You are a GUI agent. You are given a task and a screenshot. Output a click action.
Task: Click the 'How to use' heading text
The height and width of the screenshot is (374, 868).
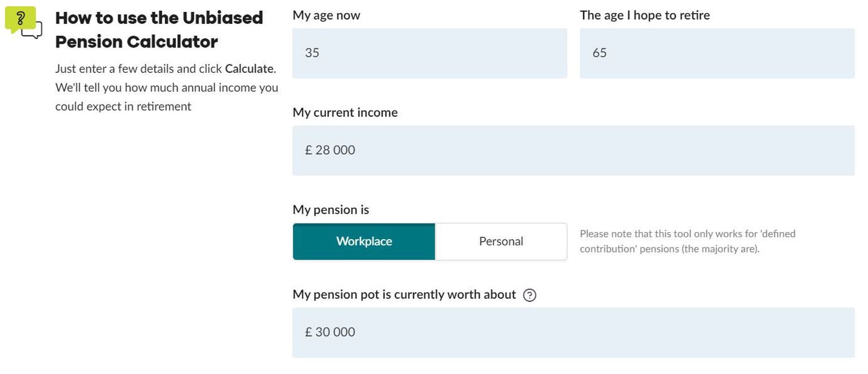pos(159,29)
